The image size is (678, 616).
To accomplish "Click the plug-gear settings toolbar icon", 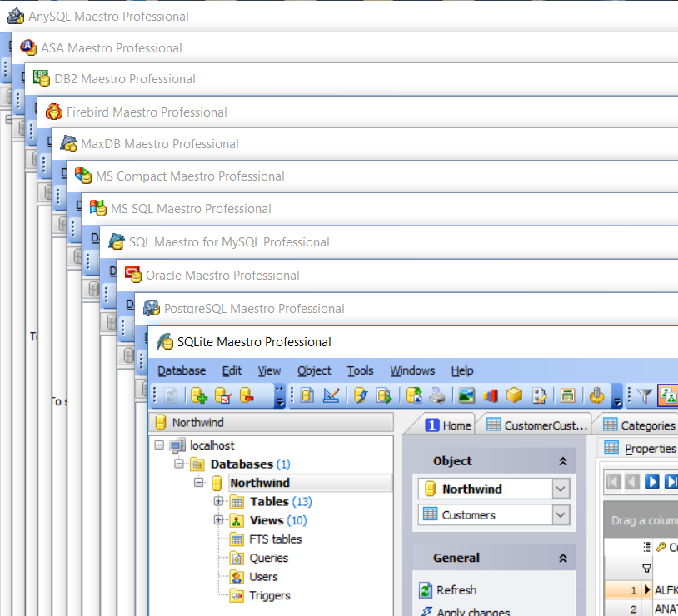I will (596, 395).
